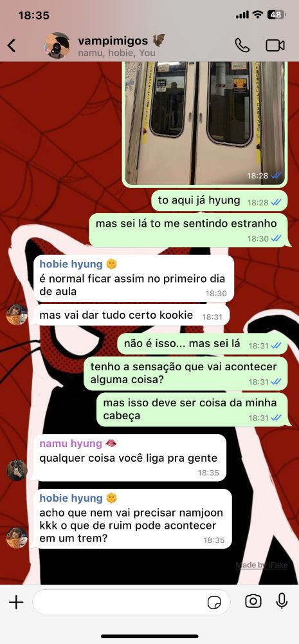Image resolution: width=299 pixels, height=644 pixels.
Task: Tap hobie hyung's name on the last message
Action: pos(71,498)
